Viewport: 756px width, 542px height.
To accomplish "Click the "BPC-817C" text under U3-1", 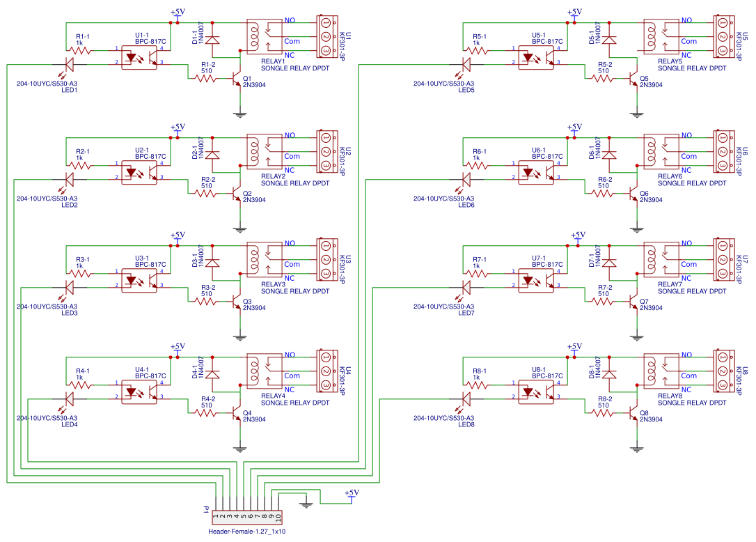I will coord(150,265).
